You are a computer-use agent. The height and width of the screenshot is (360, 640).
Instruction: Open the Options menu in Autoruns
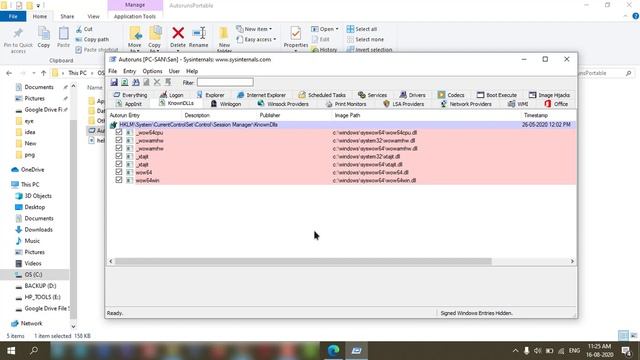pyautogui.click(x=152, y=71)
